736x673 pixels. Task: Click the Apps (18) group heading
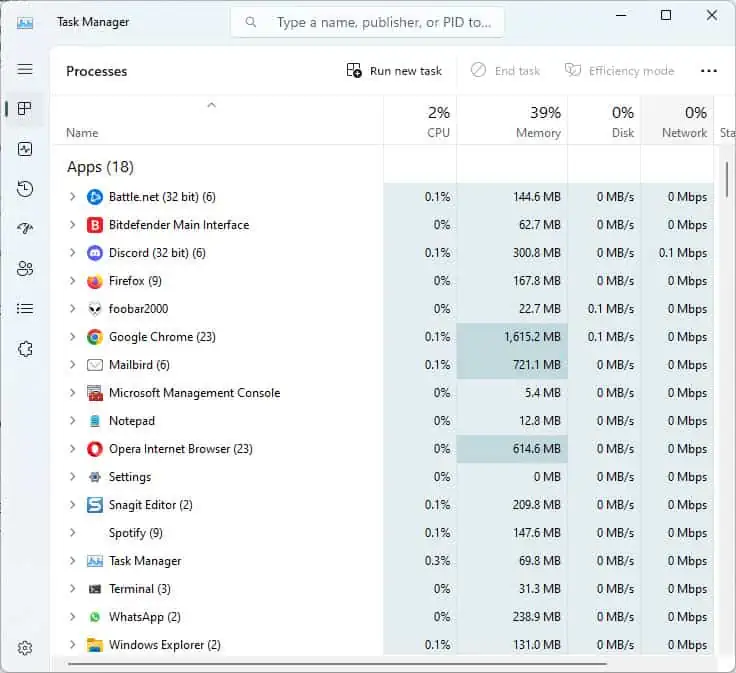coord(100,167)
